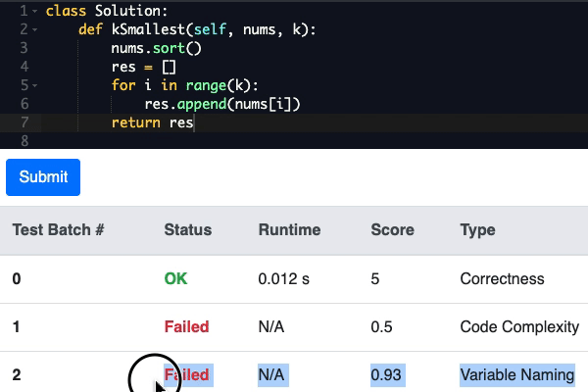
Task: Place cursor at end of return res line
Action: [193, 122]
